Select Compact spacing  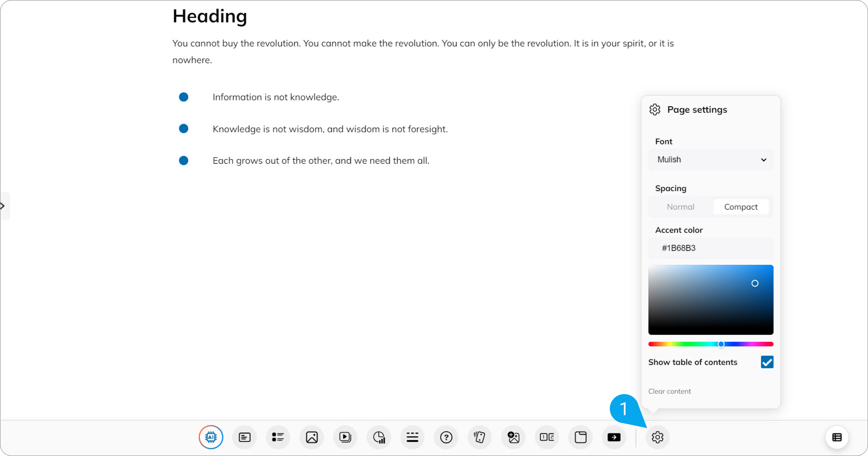click(741, 207)
